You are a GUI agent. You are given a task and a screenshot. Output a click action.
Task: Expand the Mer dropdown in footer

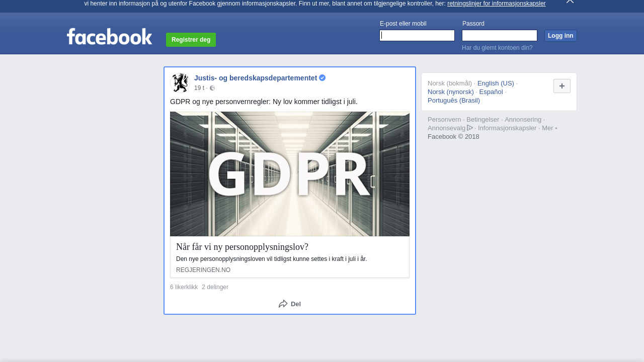(x=549, y=128)
